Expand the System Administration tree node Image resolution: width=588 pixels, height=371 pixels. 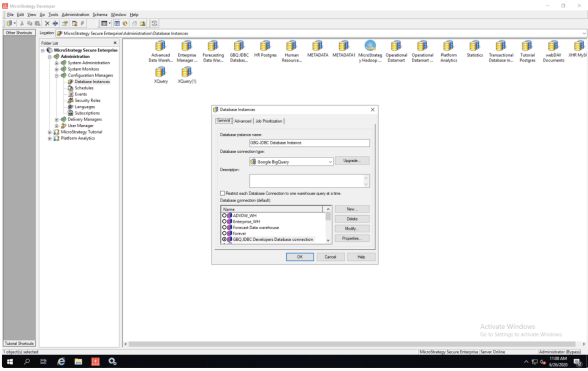tap(57, 63)
